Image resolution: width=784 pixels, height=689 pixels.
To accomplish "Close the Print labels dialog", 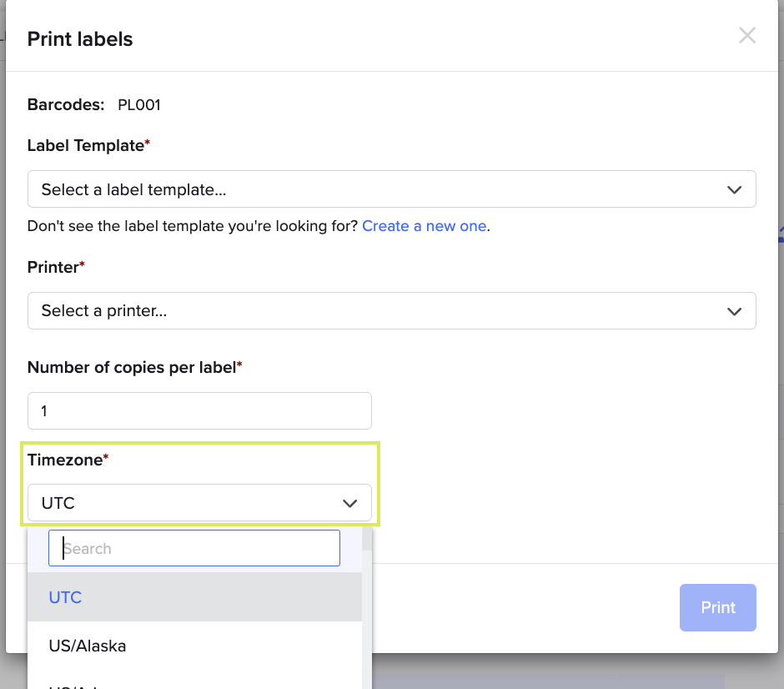I will [747, 36].
